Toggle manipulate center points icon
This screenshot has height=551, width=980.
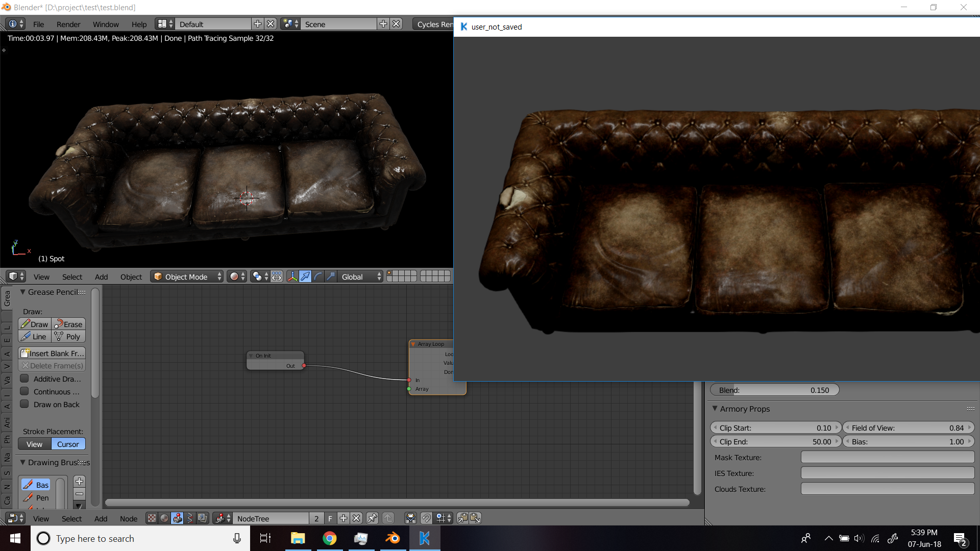[277, 277]
